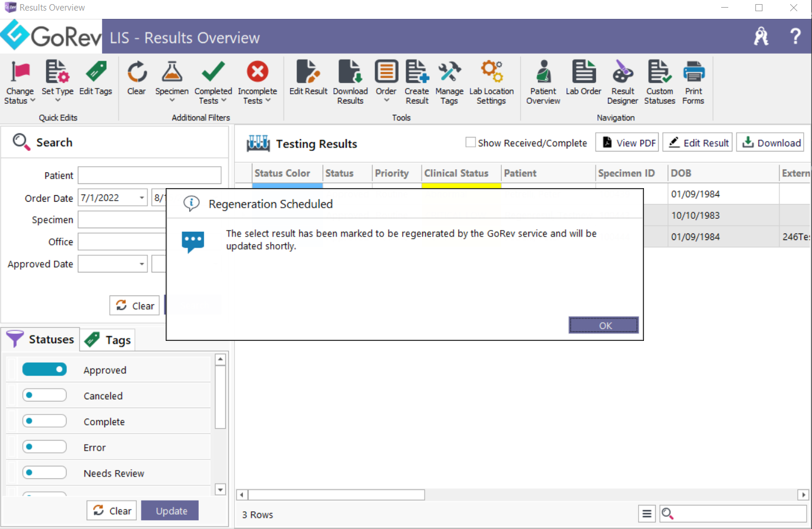Open the Edit Result tool
The width and height of the screenshot is (812, 529).
pos(308,83)
